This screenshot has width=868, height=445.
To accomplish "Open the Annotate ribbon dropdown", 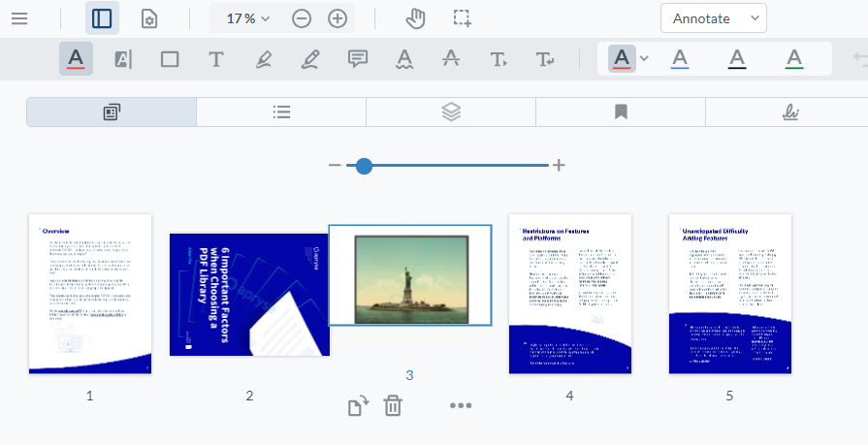I will [714, 18].
